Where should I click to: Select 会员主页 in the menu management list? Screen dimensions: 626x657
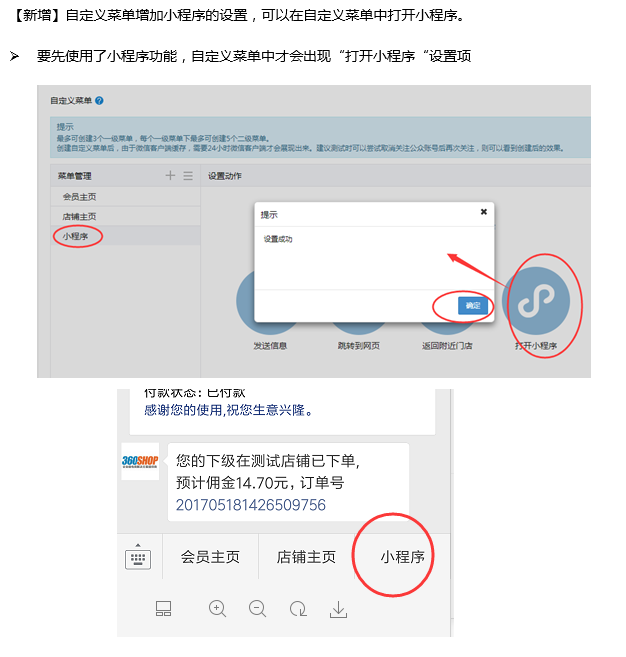coord(125,197)
